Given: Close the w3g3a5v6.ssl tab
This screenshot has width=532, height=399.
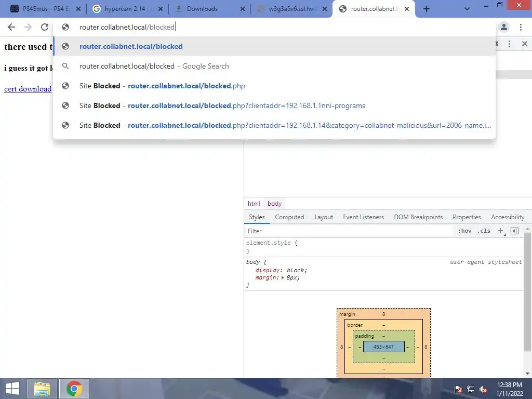Looking at the screenshot, I should 325,9.
